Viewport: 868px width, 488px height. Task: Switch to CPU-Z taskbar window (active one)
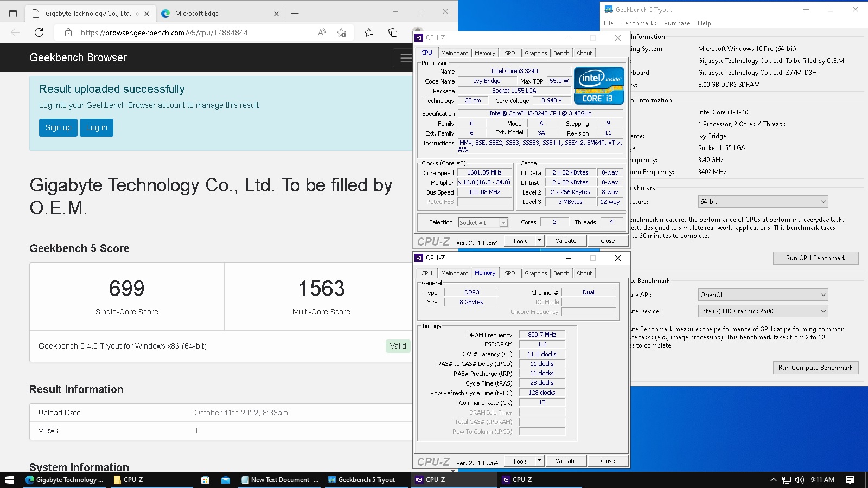(x=454, y=480)
